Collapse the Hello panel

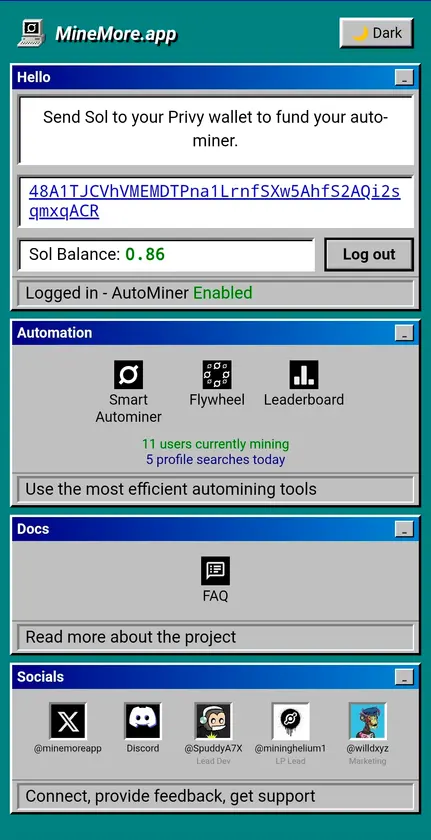(404, 77)
